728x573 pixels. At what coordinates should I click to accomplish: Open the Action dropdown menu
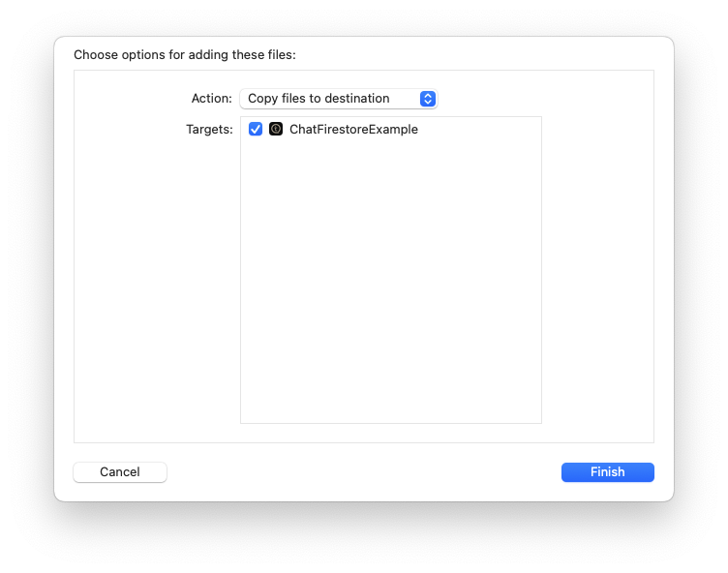tap(339, 99)
